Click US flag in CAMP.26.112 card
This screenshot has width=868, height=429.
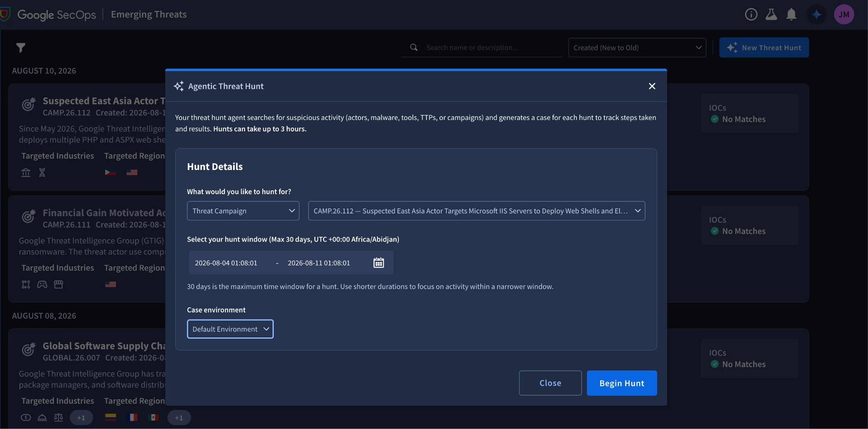click(132, 173)
